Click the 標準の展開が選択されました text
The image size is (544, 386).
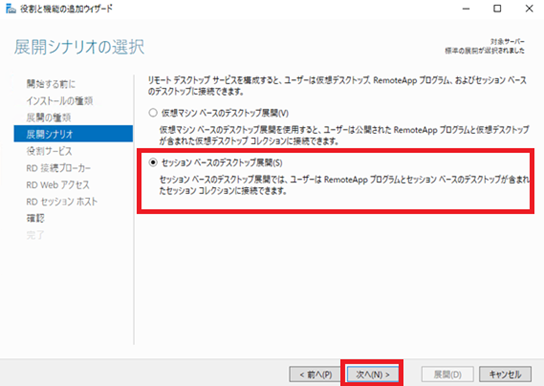pyautogui.click(x=485, y=51)
